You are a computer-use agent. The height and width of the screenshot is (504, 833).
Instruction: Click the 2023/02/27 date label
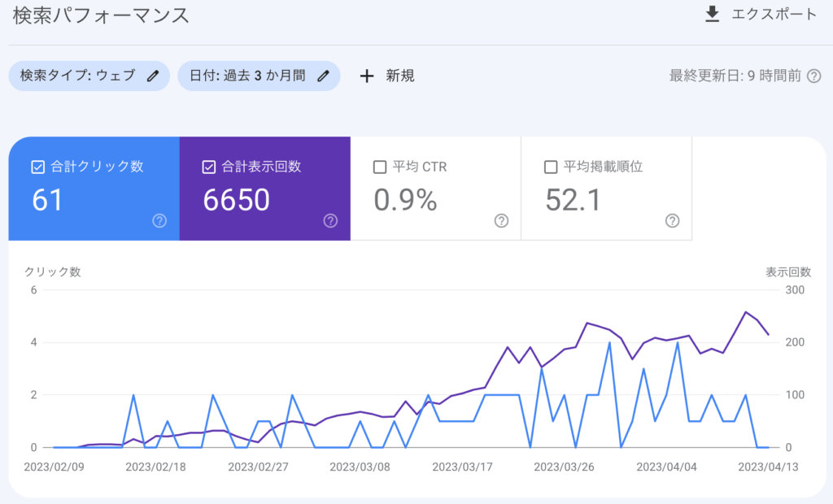(x=258, y=467)
